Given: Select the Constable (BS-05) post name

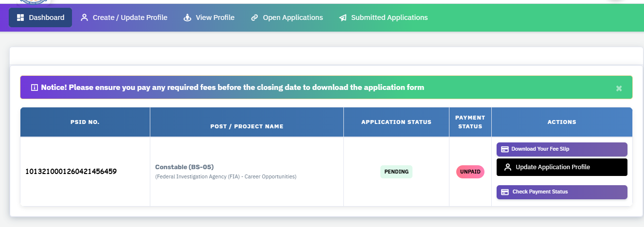Looking at the screenshot, I should point(184,167).
